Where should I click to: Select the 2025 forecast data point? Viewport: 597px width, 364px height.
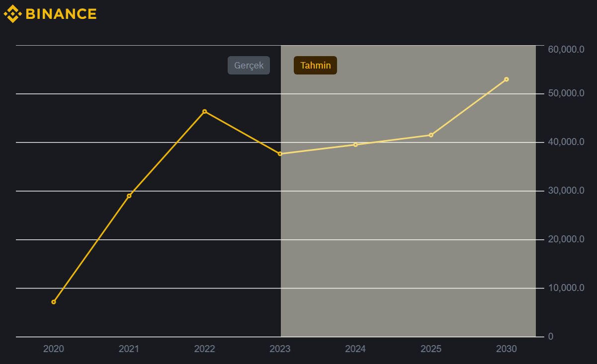point(431,135)
